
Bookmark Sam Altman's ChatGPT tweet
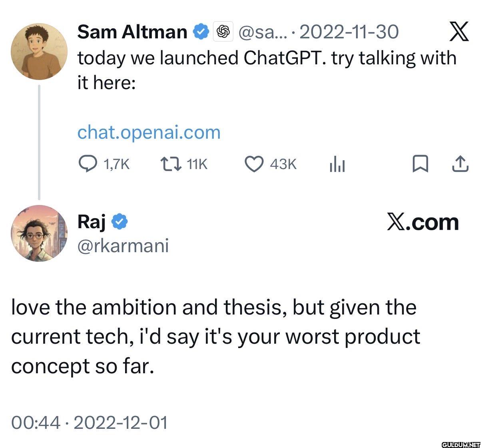coord(420,164)
